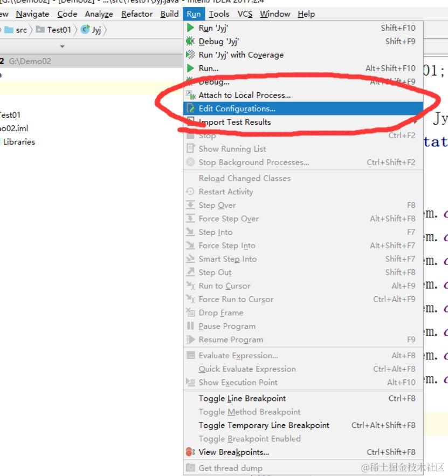The width and height of the screenshot is (448, 476).
Task: Click the Drop Frame icon
Action: [x=190, y=312]
